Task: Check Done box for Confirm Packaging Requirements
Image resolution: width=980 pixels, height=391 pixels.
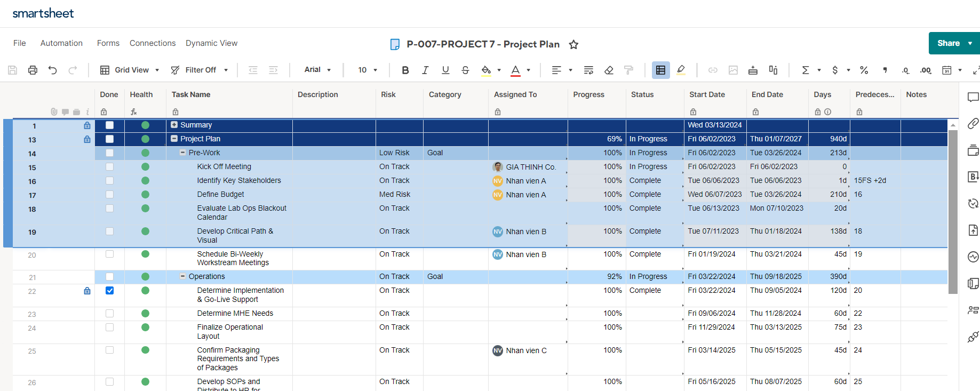Action: (x=109, y=350)
